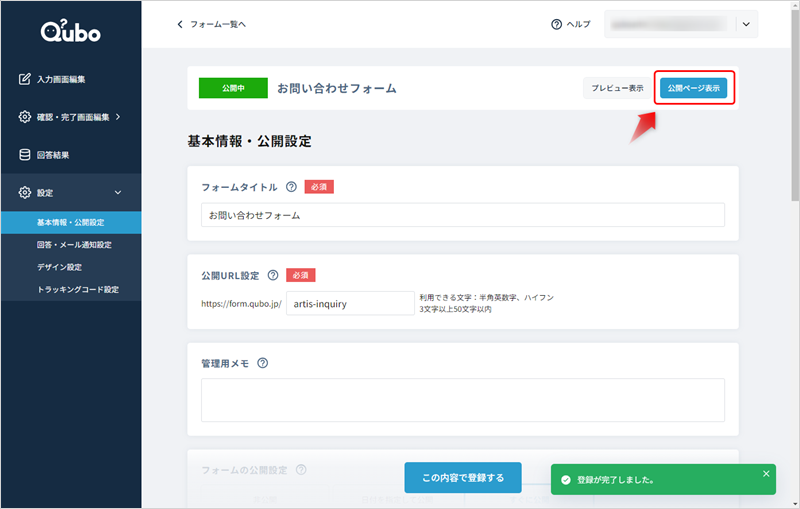Click the help icon beside 公開URL設定
The width and height of the screenshot is (800, 509).
point(273,275)
